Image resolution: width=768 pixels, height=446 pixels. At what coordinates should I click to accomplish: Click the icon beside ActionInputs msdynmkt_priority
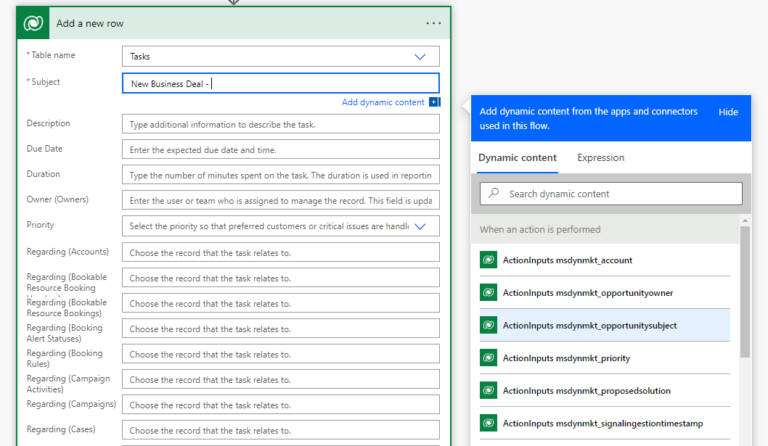point(489,357)
